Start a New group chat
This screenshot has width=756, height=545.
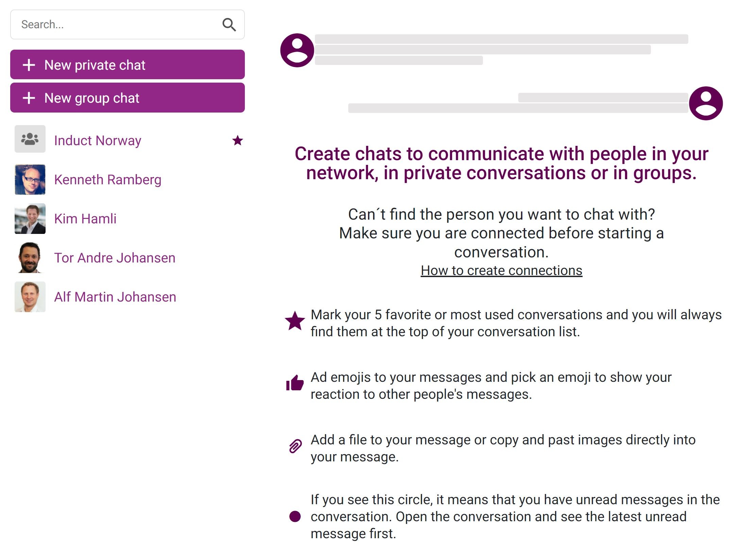tap(128, 98)
